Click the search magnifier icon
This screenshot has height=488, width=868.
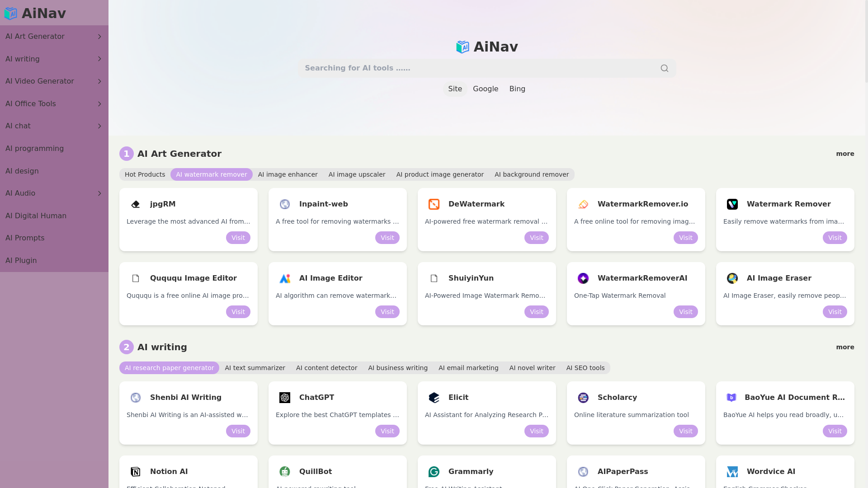[664, 68]
